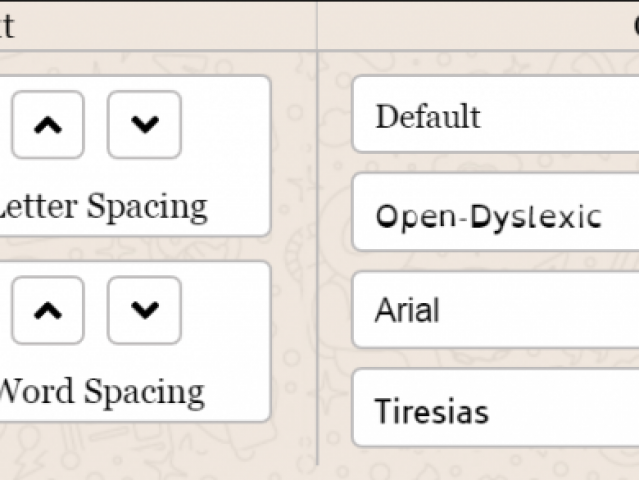This screenshot has height=480, width=639.
Task: Click the Word Spacing label text
Action: (x=101, y=392)
